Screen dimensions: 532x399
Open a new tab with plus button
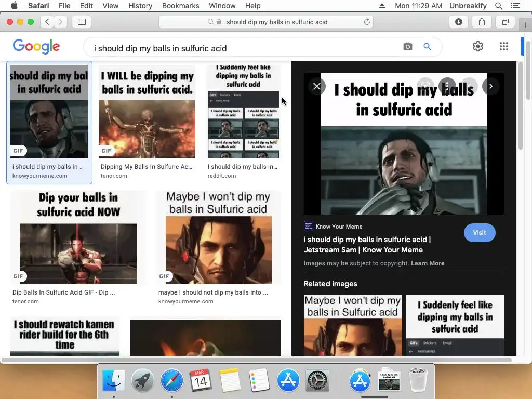pyautogui.click(x=525, y=25)
